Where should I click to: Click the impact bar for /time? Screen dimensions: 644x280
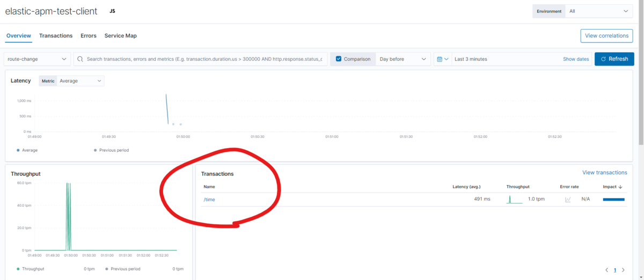[614, 200]
